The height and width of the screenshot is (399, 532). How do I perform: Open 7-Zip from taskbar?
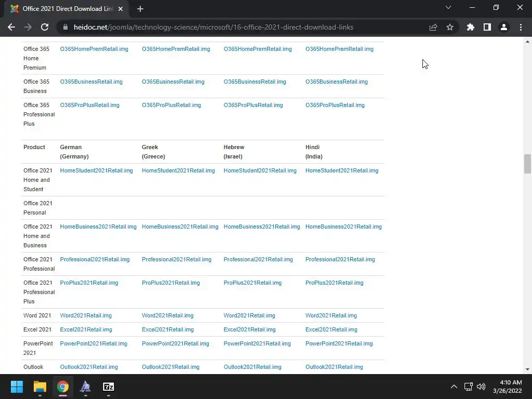(109, 387)
